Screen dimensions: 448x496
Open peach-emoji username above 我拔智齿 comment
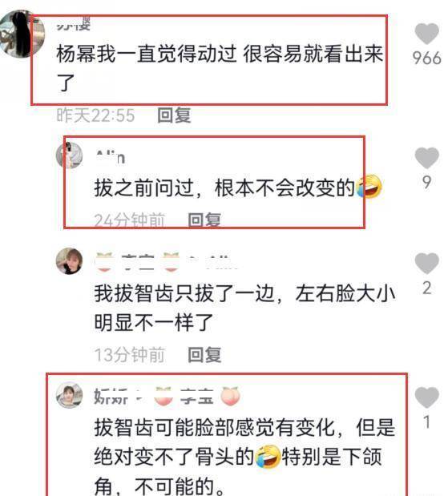(167, 262)
